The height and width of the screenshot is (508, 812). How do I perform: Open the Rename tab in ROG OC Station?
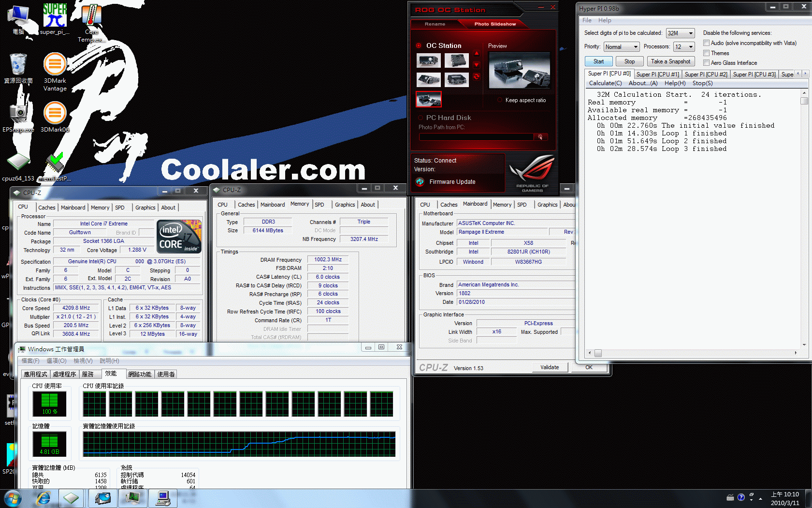[435, 24]
